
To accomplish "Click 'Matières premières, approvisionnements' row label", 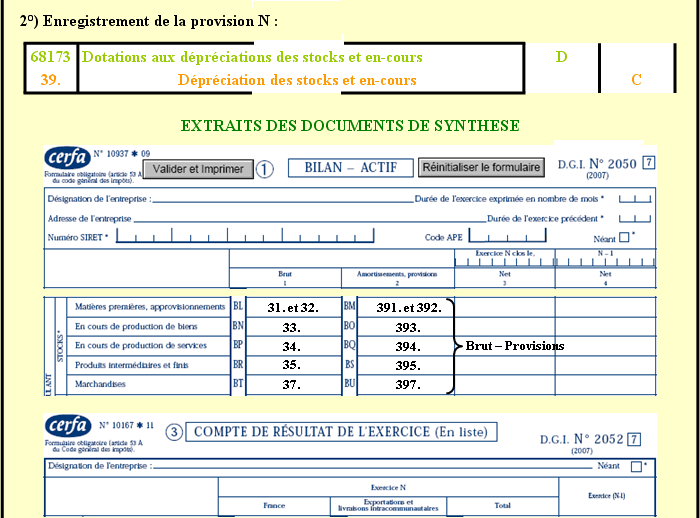I will coord(150,307).
